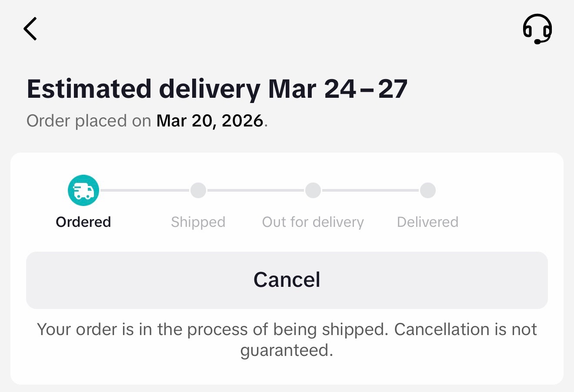
Task: Click the Delivered progress dot
Action: tap(428, 190)
